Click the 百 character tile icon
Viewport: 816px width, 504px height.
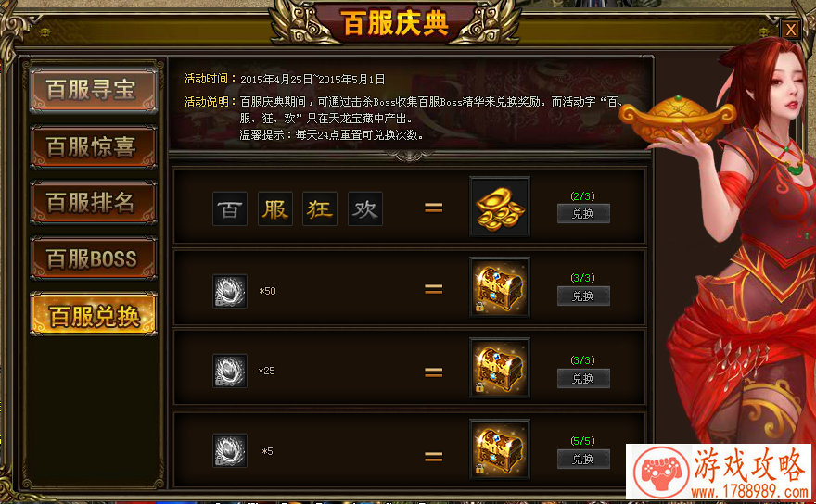coord(230,209)
